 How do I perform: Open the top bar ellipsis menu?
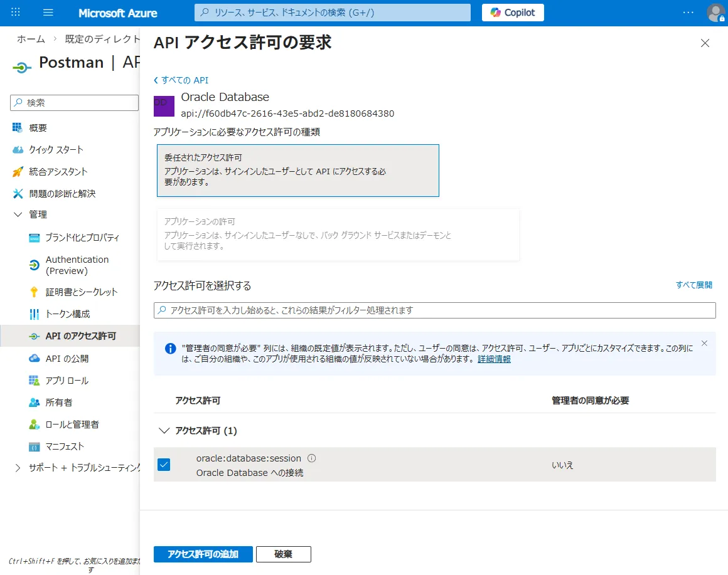pos(688,13)
